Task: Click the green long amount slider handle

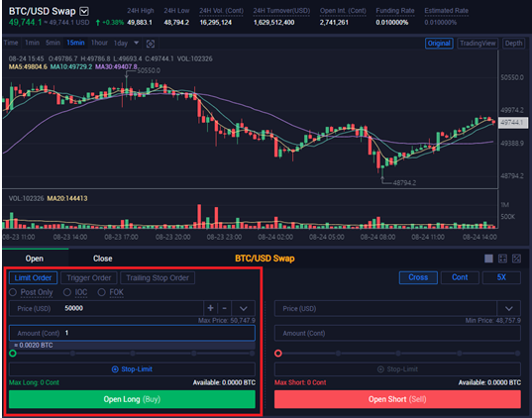Action: coord(13,354)
